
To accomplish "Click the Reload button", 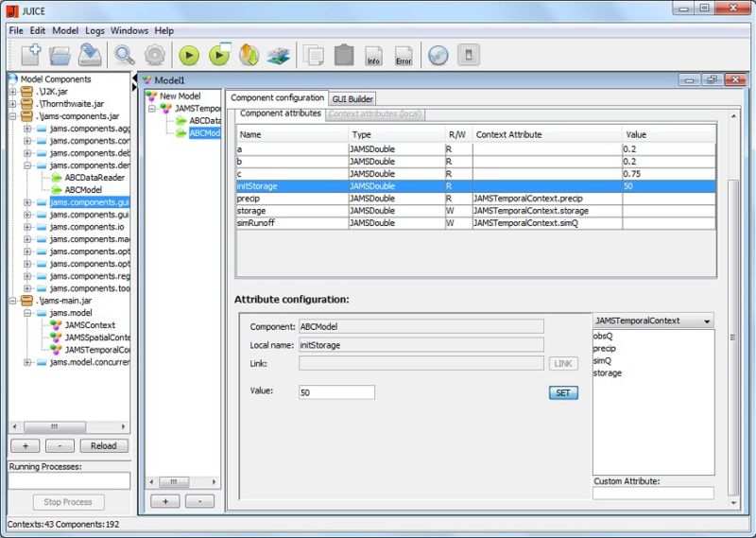I will pos(103,445).
